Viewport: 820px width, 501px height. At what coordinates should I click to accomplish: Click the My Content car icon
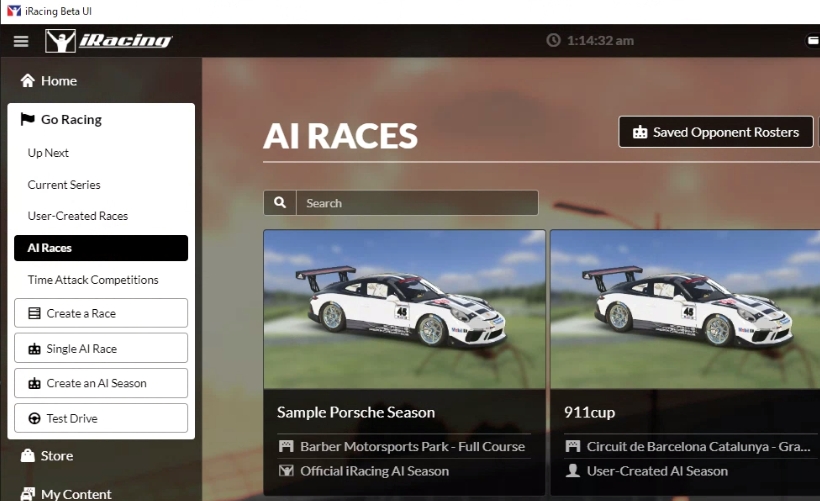click(27, 494)
